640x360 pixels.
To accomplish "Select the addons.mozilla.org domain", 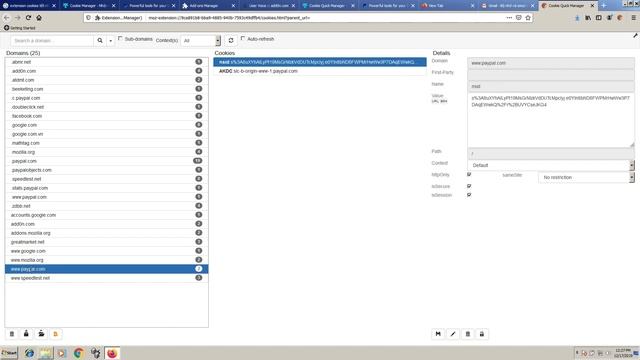I will coord(107,233).
